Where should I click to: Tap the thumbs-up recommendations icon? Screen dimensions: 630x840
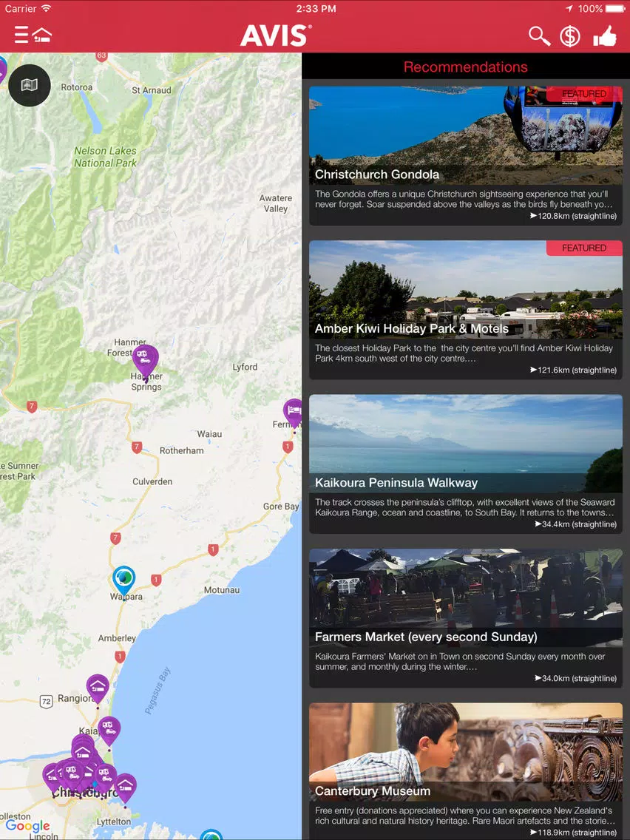pyautogui.click(x=605, y=36)
